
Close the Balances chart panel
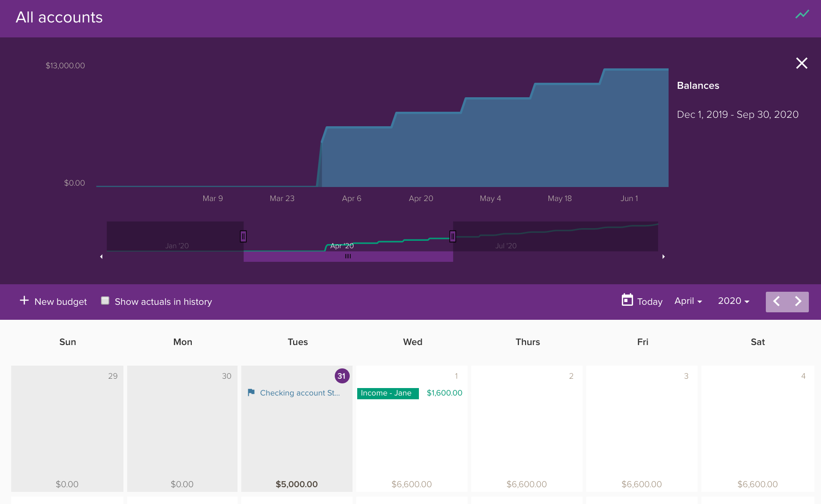pyautogui.click(x=801, y=63)
